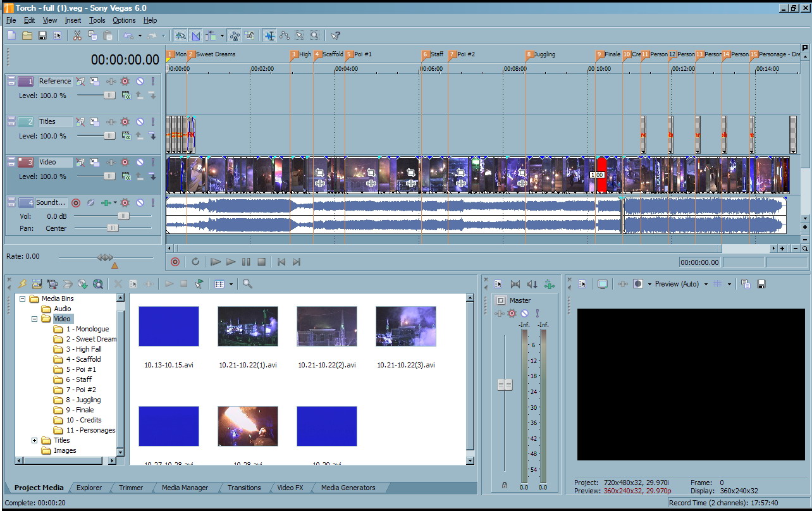The height and width of the screenshot is (511, 812).
Task: Mute the Titles video track
Action: 140,122
